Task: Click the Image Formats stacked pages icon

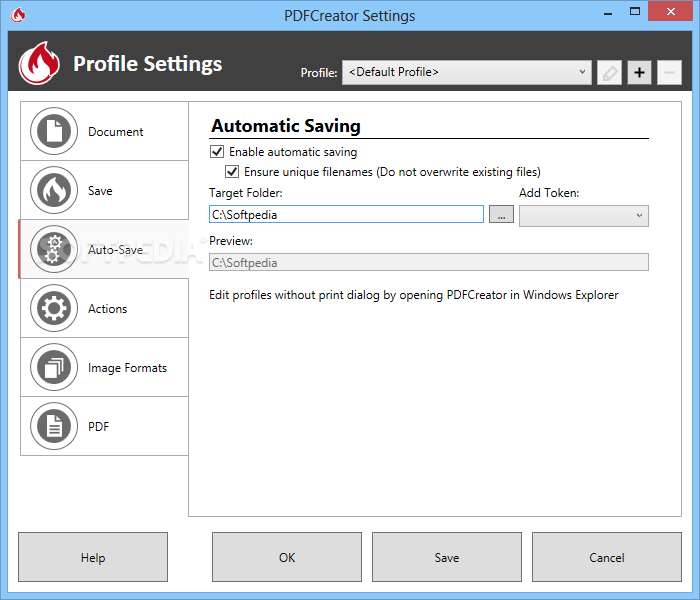Action: (x=54, y=367)
